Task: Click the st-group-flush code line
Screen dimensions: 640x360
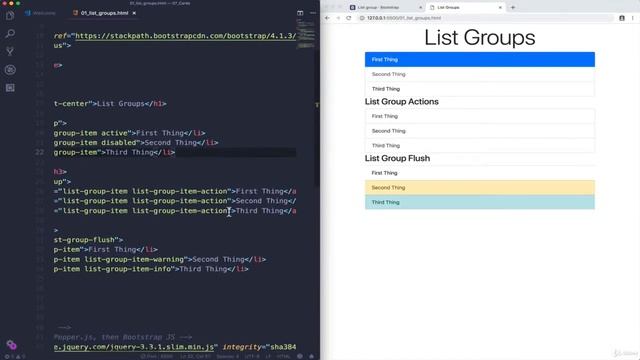Action: tap(88, 240)
